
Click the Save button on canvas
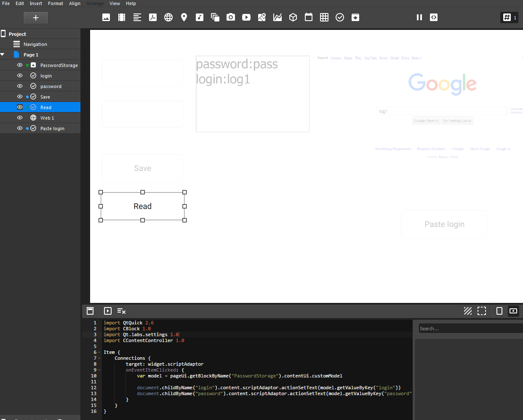pyautogui.click(x=143, y=168)
